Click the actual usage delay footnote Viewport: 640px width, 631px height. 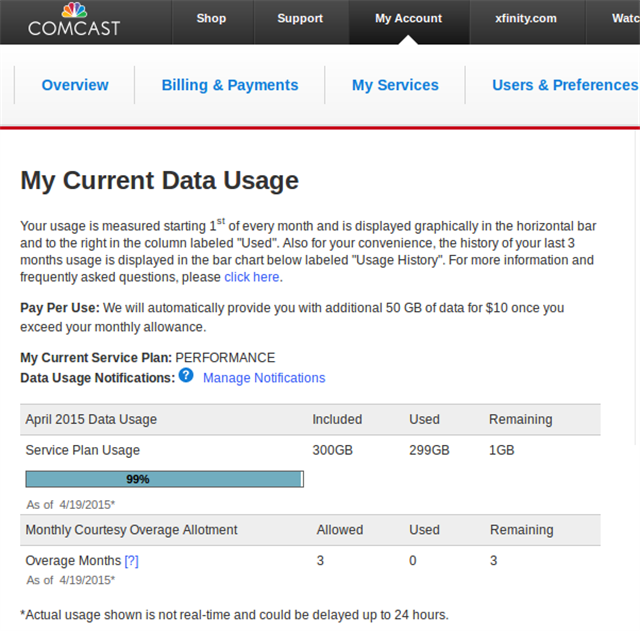234,615
